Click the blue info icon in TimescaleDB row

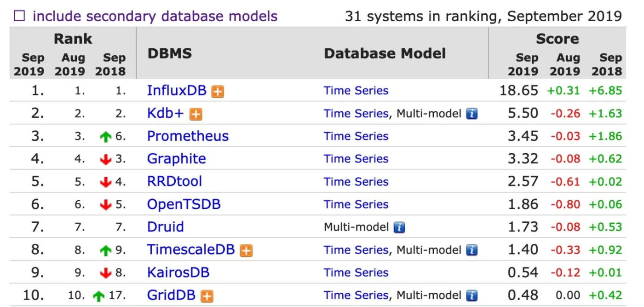pyautogui.click(x=471, y=250)
